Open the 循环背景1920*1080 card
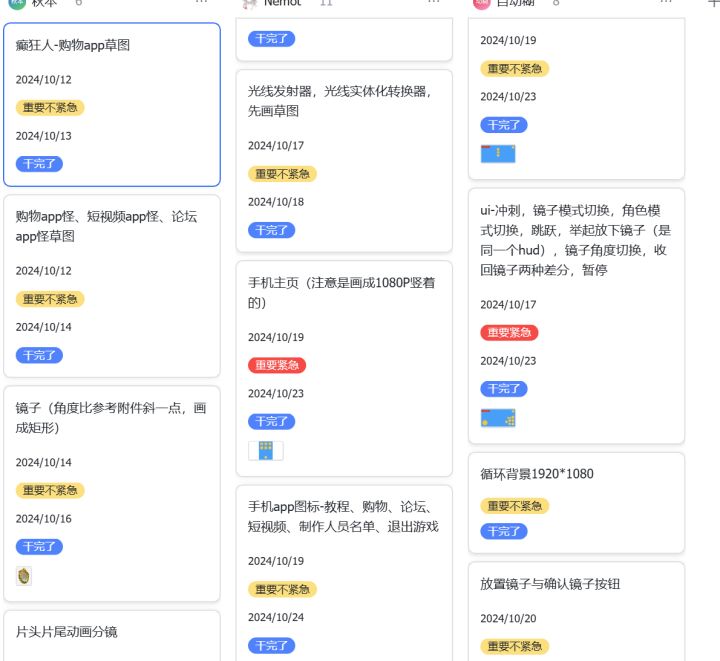 point(537,474)
